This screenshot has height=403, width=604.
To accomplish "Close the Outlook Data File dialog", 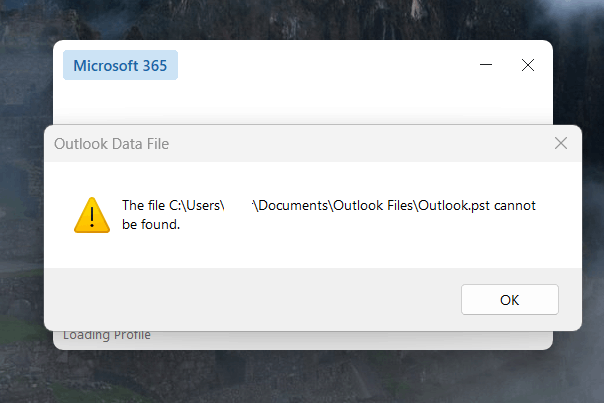I will point(561,143).
